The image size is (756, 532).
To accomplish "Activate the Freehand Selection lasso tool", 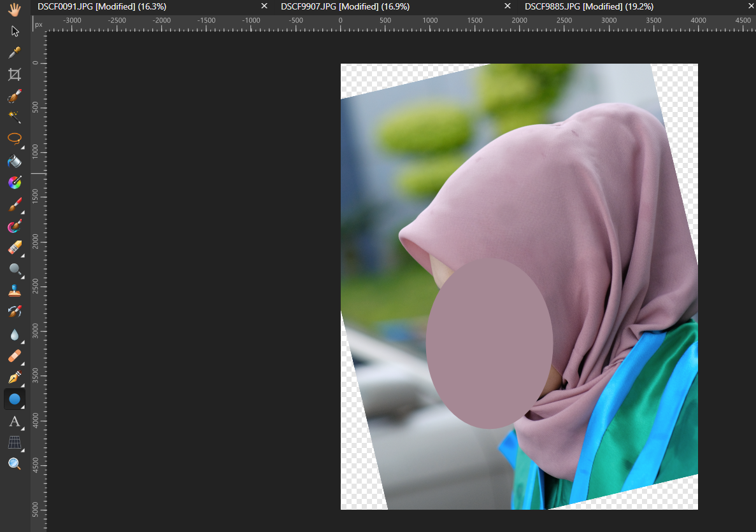I will (15, 139).
